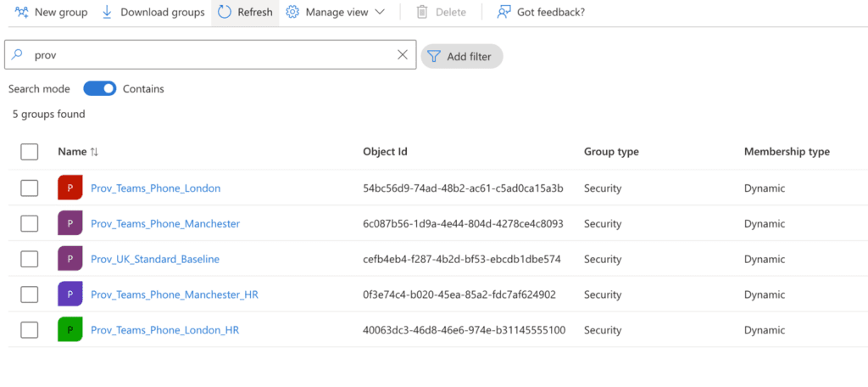Open the Prov_Teams_Phone_London group link
Screen dimensions: 868x387
[156, 188]
